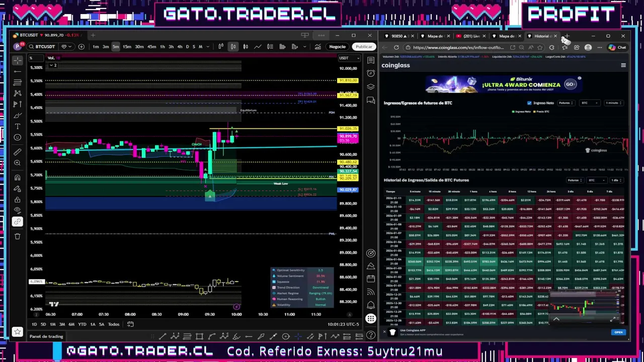Click the compare or add symbol plus icon
The image size is (644, 362).
coord(81,47)
